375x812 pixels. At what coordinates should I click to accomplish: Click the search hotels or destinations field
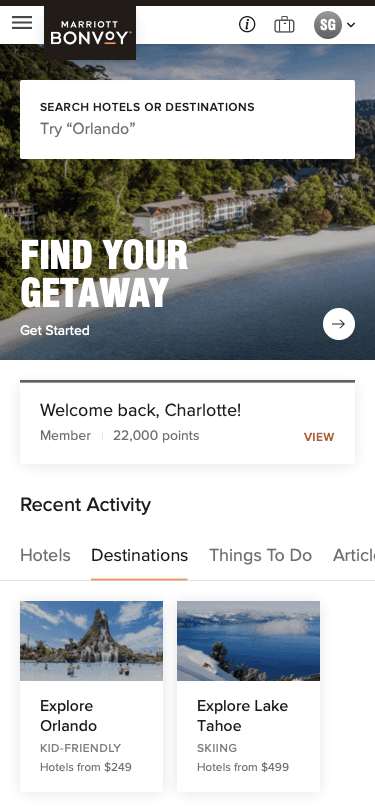point(188,119)
